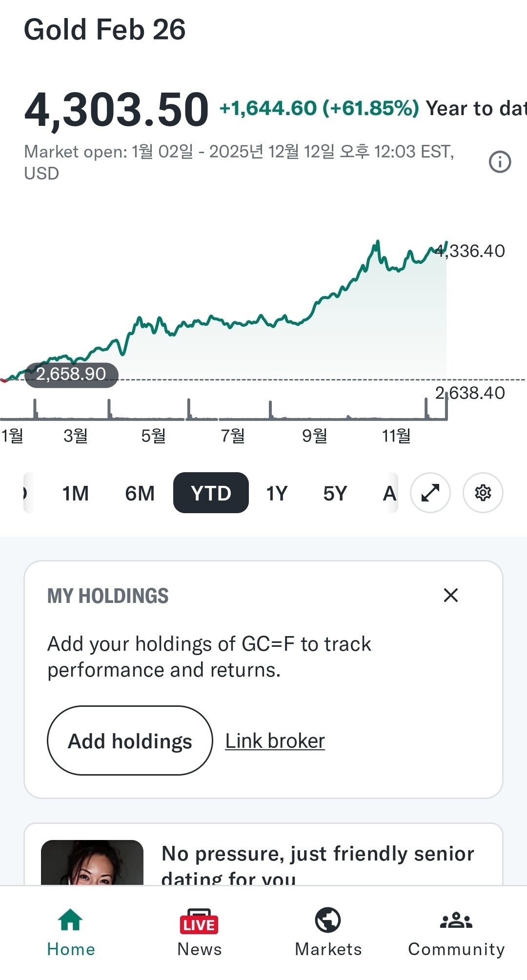Open the senior dating ad thumbnail
Viewport: 527px width, 980px height.
click(92, 862)
